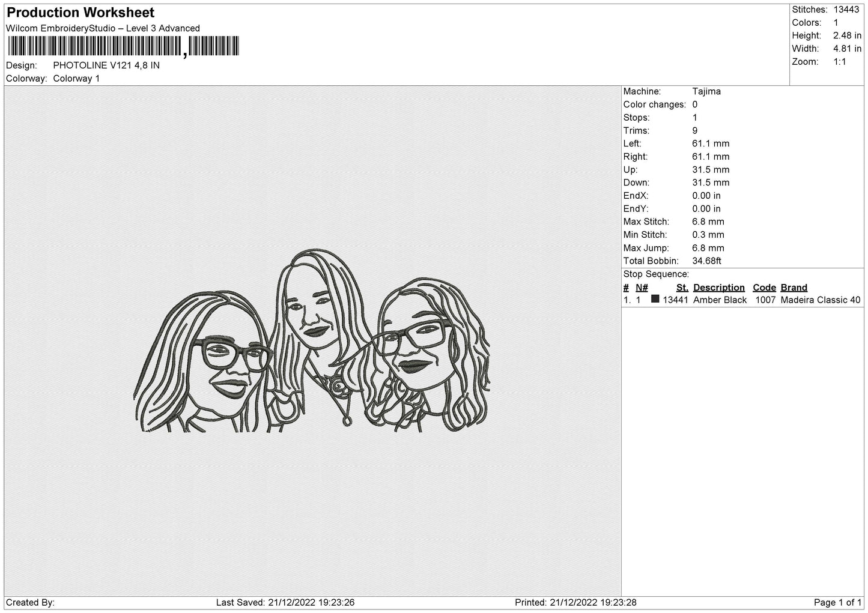
Task: Click the Down value 31.5 mm
Action: (x=711, y=183)
